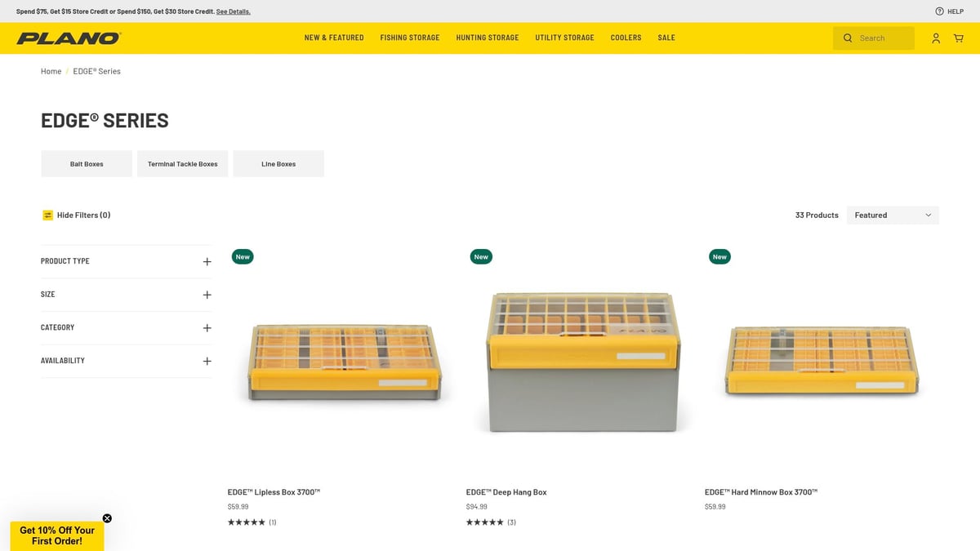Image resolution: width=980 pixels, height=551 pixels.
Task: Select the Bait Boxes button
Action: [87, 164]
